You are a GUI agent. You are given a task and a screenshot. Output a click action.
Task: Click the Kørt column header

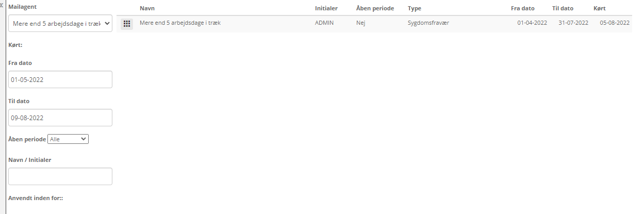pyautogui.click(x=599, y=8)
